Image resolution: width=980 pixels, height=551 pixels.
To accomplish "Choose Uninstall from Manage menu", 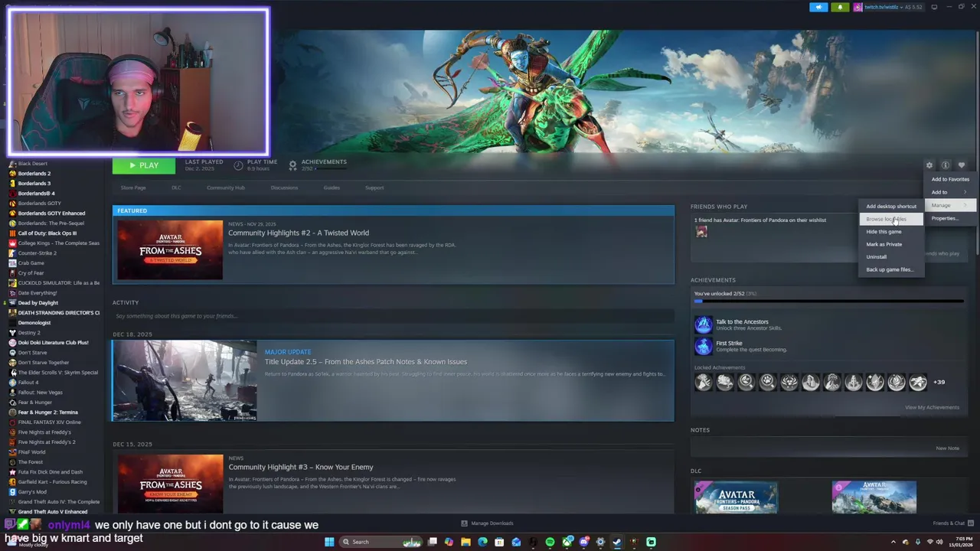I will click(891, 256).
